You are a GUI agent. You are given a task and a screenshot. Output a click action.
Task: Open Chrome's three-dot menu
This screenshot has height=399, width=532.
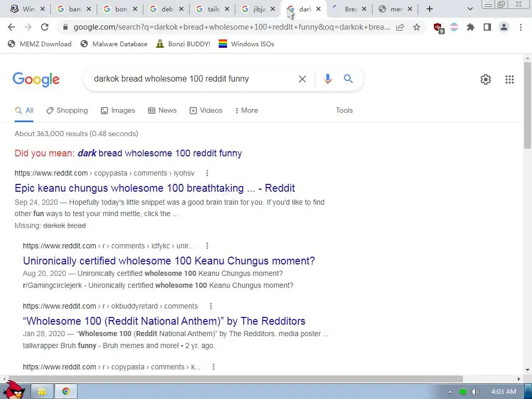coord(521,27)
